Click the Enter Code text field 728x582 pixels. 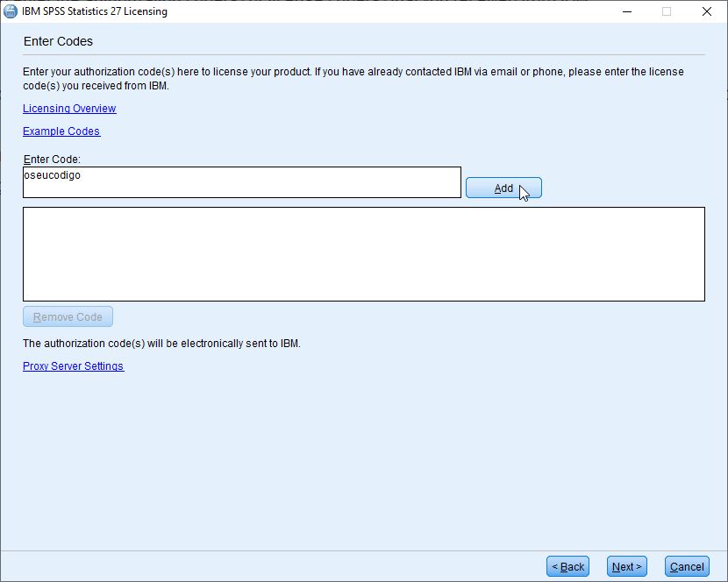point(242,182)
